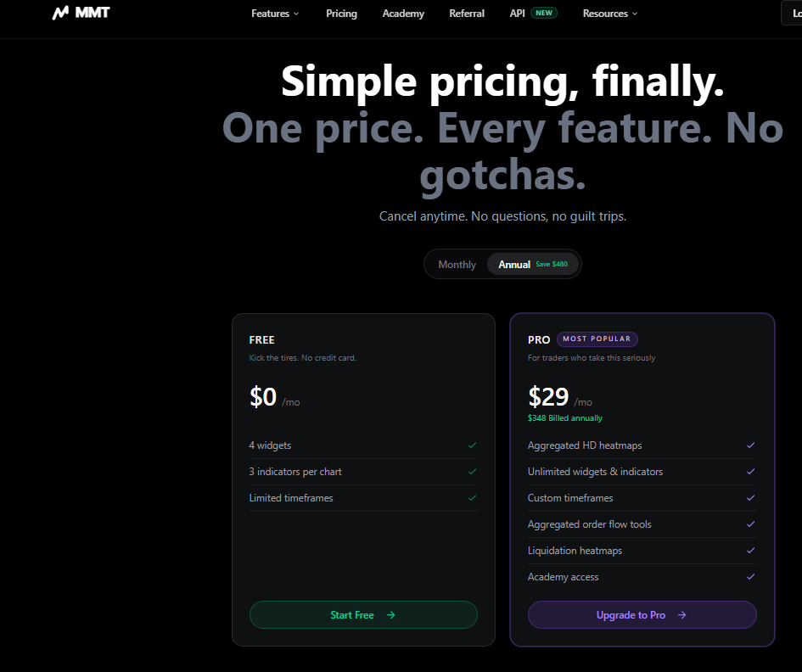802x672 pixels.
Task: Click the Referral link in the navbar
Action: (x=467, y=13)
